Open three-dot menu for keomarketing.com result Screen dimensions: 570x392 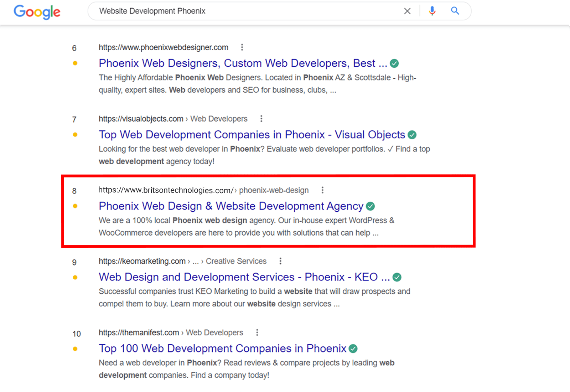point(280,261)
